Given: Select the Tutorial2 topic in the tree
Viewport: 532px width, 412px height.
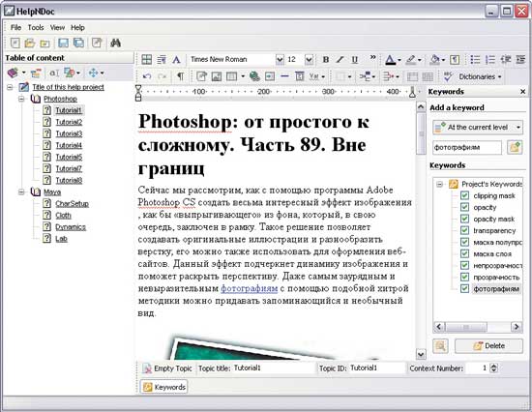Looking at the screenshot, I should pyautogui.click(x=69, y=122).
